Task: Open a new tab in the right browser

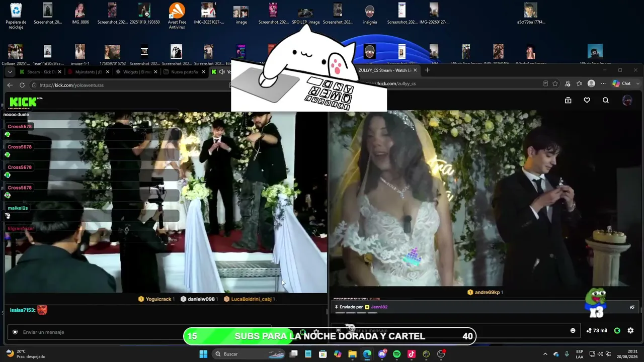Action: [x=427, y=70]
